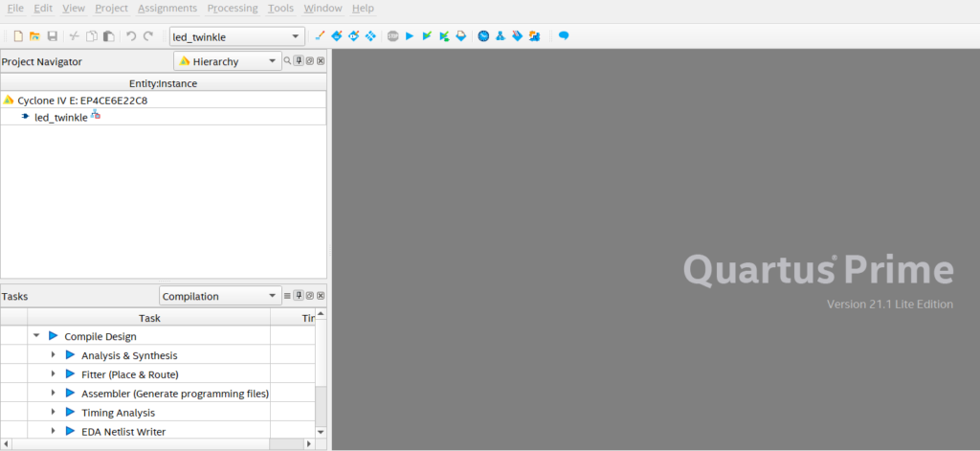The image size is (980, 451).
Task: Open the Help menu
Action: click(363, 8)
